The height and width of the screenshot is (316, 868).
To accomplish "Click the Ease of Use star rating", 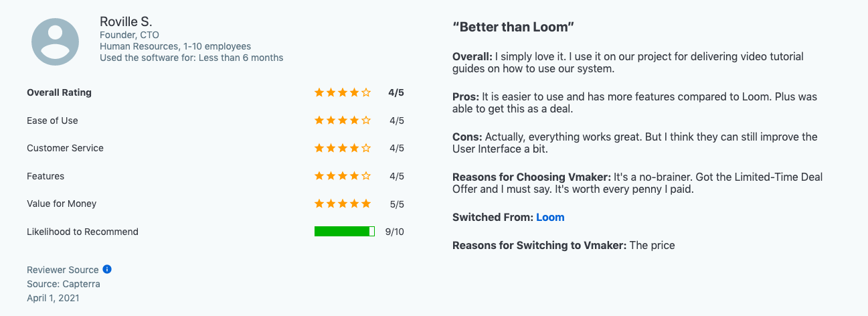I will click(x=342, y=121).
